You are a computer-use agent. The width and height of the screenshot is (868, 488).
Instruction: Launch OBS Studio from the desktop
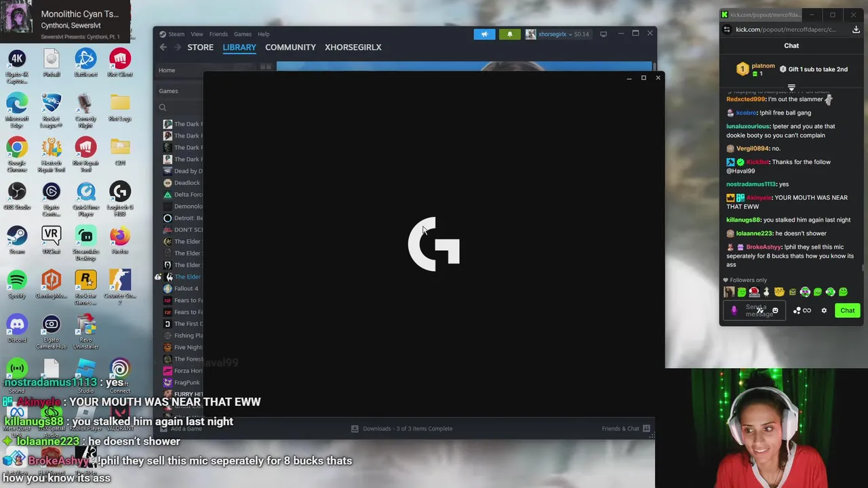17,196
